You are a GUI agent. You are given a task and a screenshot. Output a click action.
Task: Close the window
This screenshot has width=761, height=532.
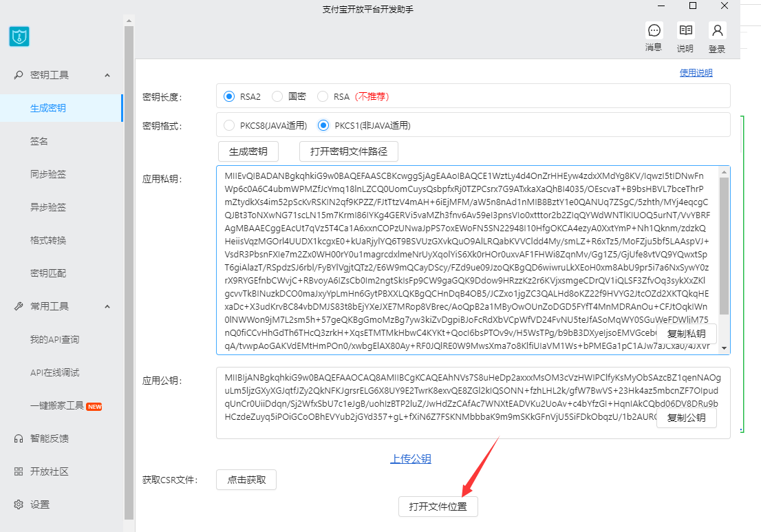click(x=725, y=6)
